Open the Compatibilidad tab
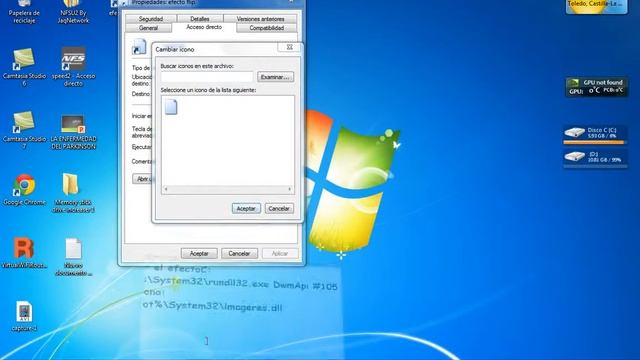The width and height of the screenshot is (640, 360). [267, 28]
